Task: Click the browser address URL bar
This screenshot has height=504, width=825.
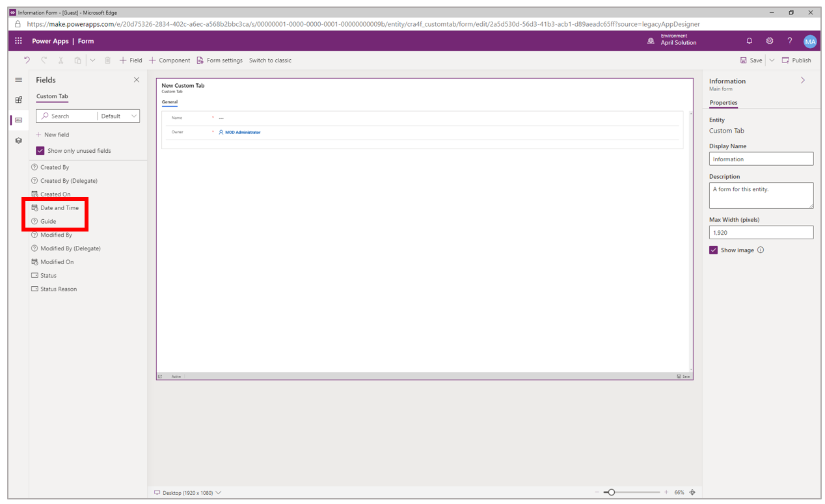Action: click(x=363, y=24)
